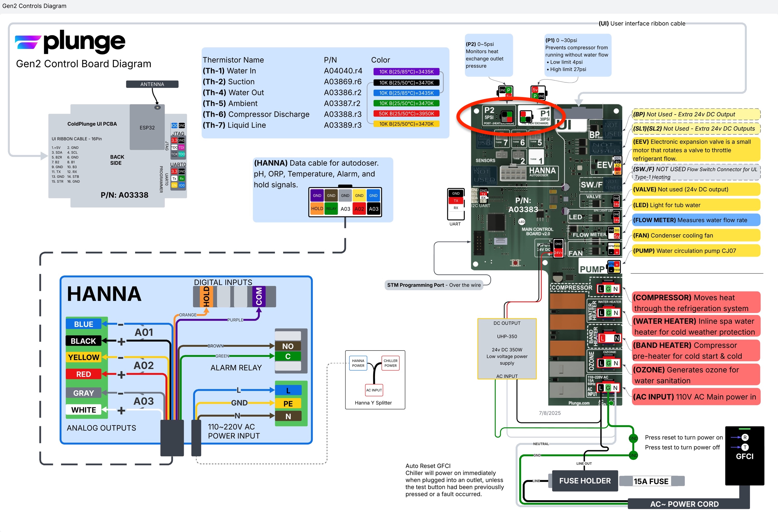Click the (FAN) Condenser cooling fan label
Screen dimensions: 778x532
click(x=696, y=236)
